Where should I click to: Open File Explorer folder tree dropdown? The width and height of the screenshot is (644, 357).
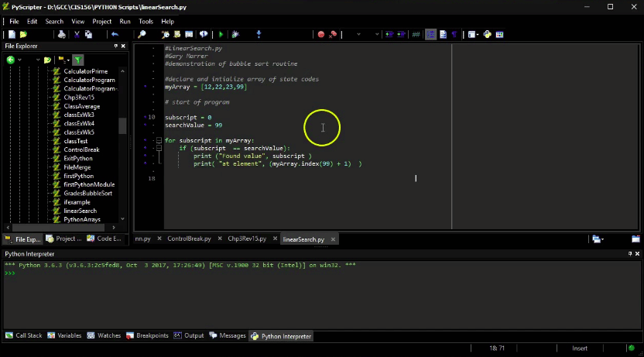click(x=63, y=60)
